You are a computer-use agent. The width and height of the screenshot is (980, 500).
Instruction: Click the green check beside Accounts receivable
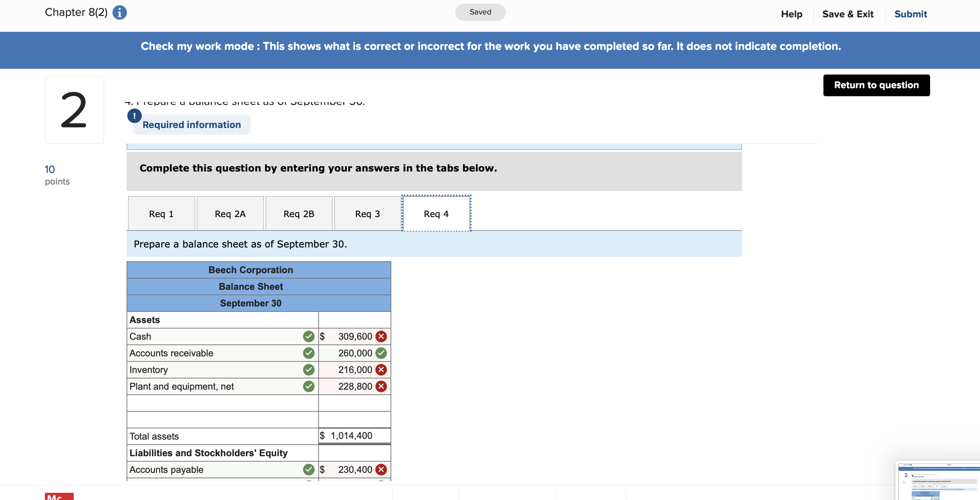pos(308,353)
